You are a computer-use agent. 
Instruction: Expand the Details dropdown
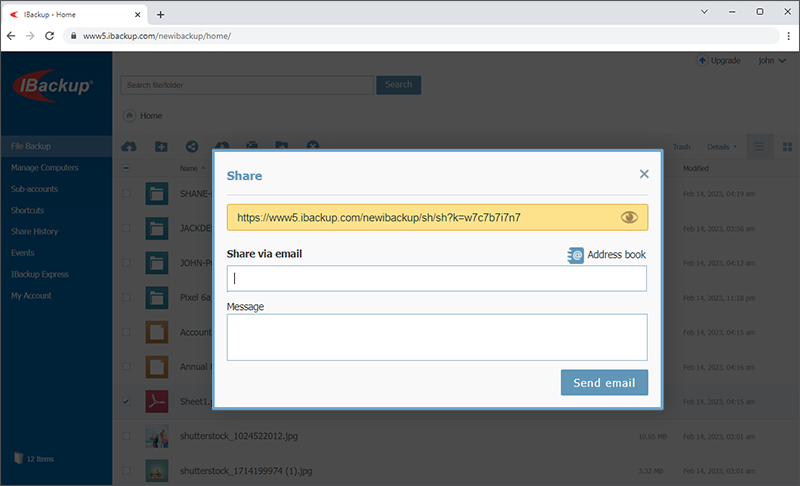pyautogui.click(x=722, y=147)
